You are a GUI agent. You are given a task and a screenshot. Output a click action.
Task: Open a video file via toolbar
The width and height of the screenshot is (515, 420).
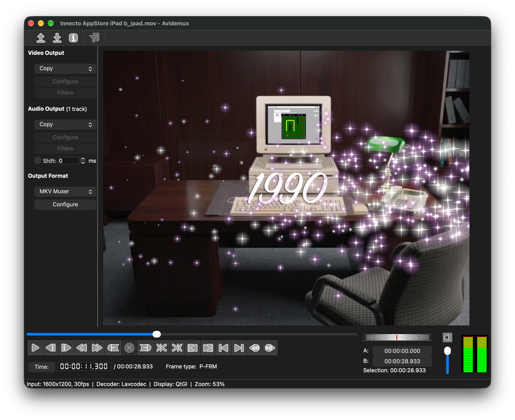(x=41, y=38)
